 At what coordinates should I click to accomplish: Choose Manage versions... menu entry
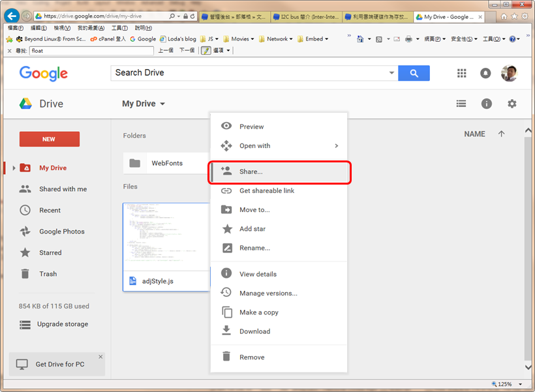[x=279, y=293]
